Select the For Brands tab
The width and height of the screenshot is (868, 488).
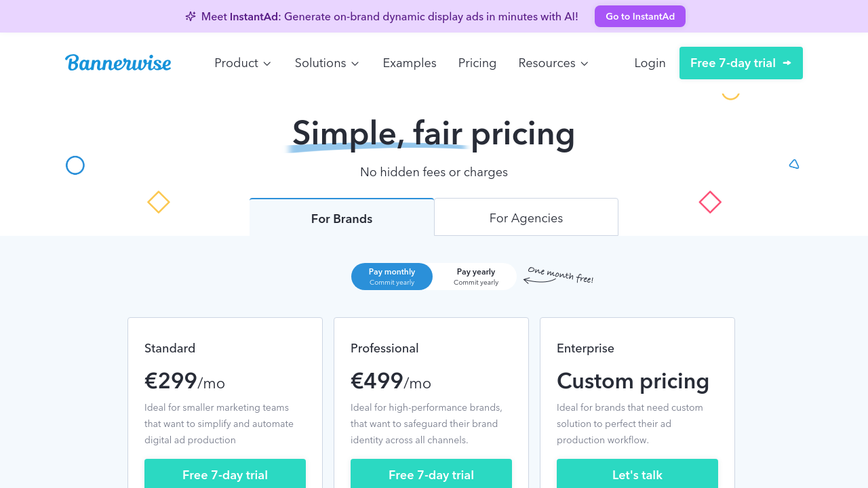coord(342,218)
